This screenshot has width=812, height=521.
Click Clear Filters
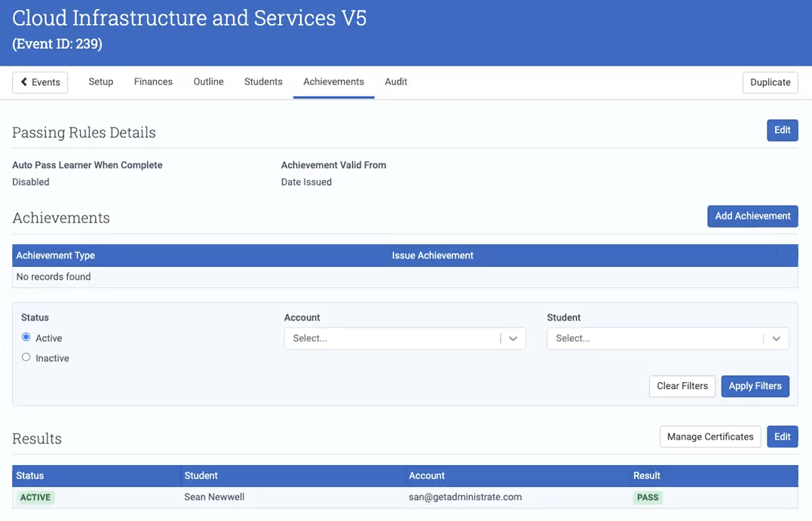[x=682, y=386]
